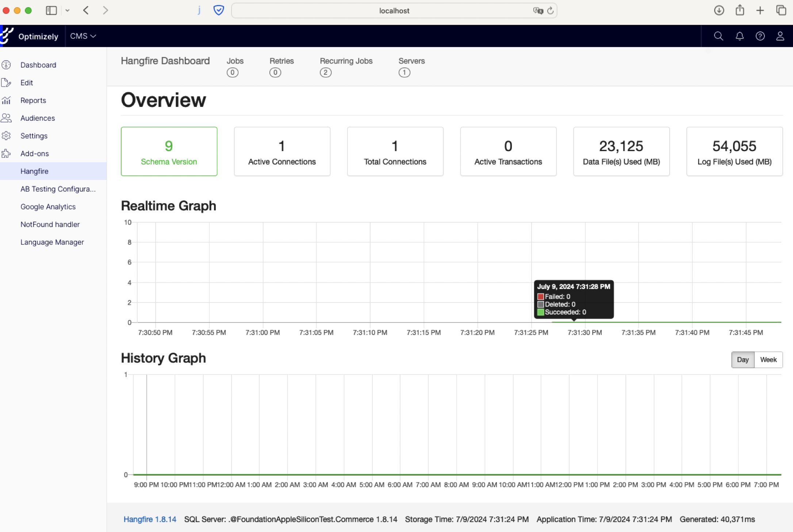The width and height of the screenshot is (793, 532).
Task: Click the Edit page pencil icon
Action: (x=6, y=83)
